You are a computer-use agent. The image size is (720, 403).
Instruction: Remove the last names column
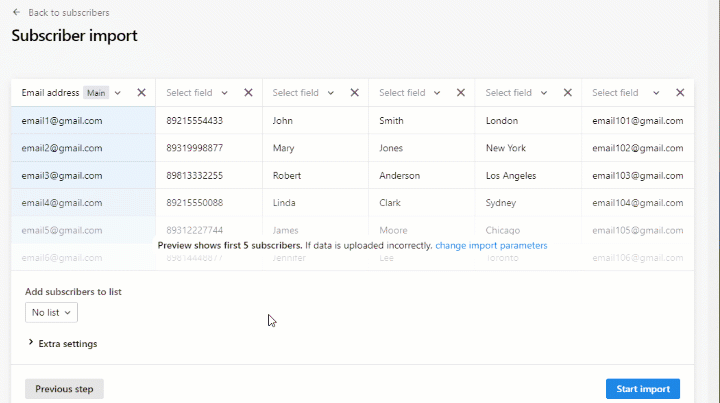click(x=461, y=93)
